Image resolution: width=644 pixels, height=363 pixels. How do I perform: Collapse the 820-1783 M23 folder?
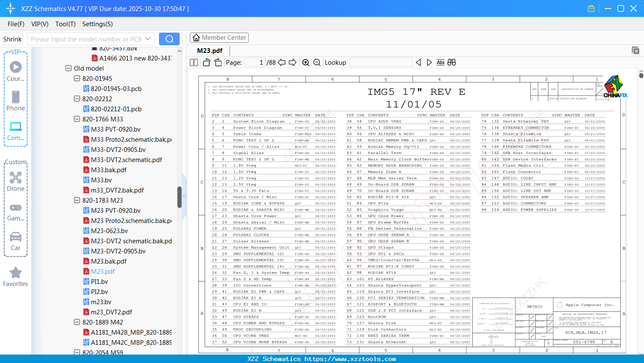77,200
